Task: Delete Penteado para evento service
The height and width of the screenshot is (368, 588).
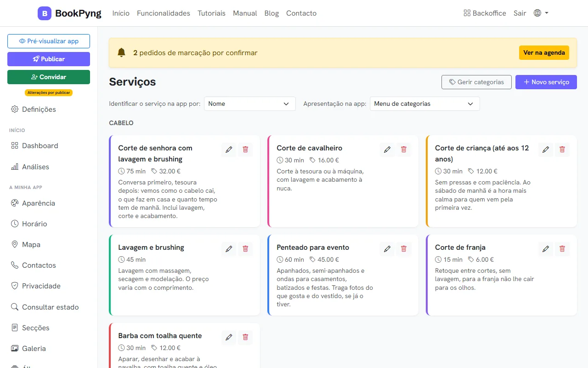Action: pos(404,249)
